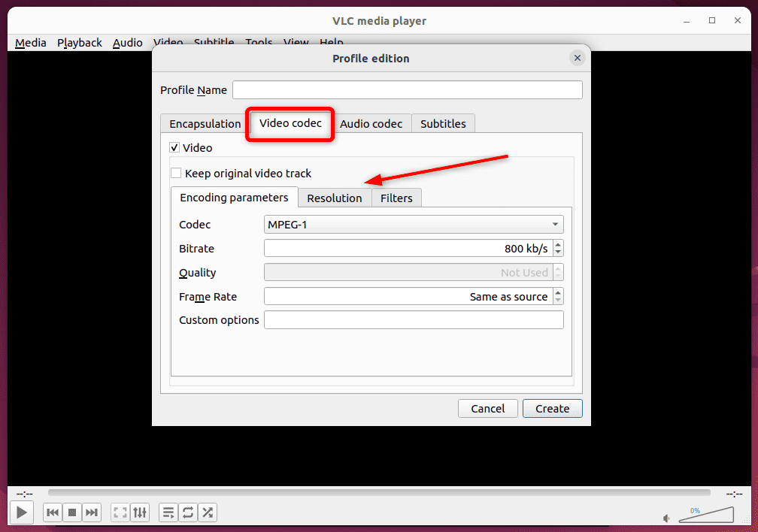
Task: Uncheck the Video checkbox
Action: pyautogui.click(x=174, y=147)
